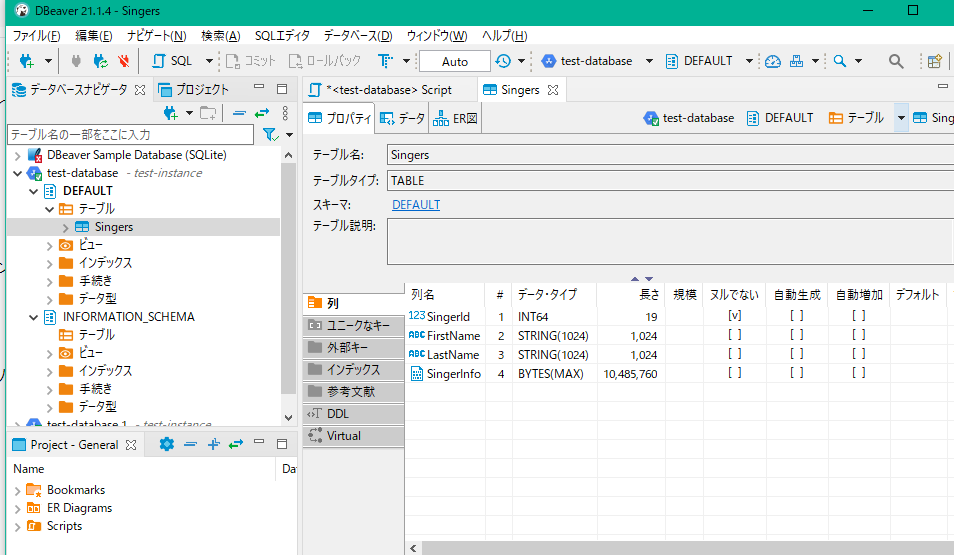Switch to the test-database Script editor tab
This screenshot has width=954, height=555.
[389, 89]
